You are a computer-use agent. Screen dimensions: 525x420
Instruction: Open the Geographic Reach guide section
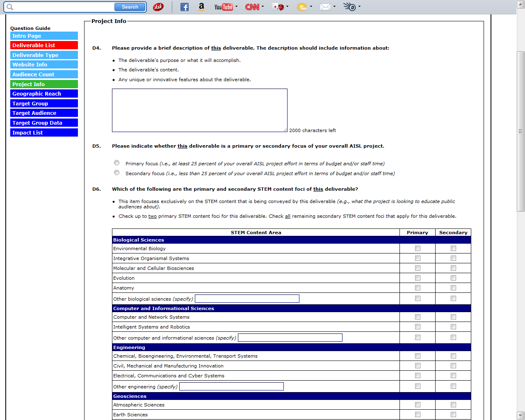pyautogui.click(x=44, y=94)
